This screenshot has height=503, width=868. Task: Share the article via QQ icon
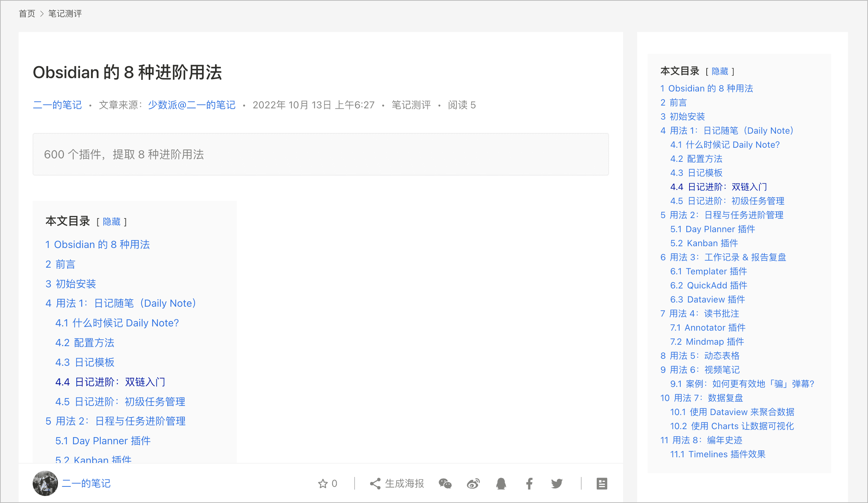point(501,484)
